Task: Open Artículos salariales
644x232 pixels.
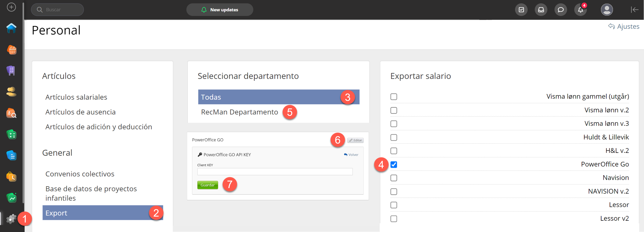Action: pyautogui.click(x=76, y=97)
